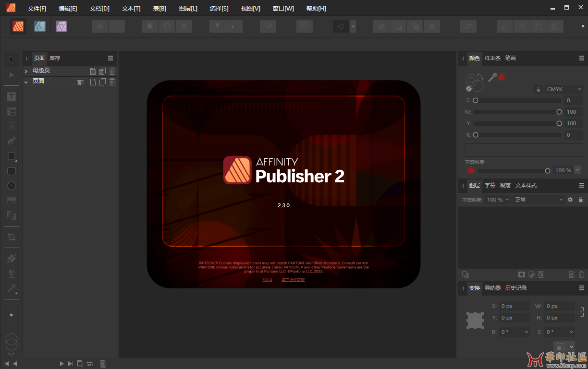Switch to the 样本条 tab

coord(492,58)
